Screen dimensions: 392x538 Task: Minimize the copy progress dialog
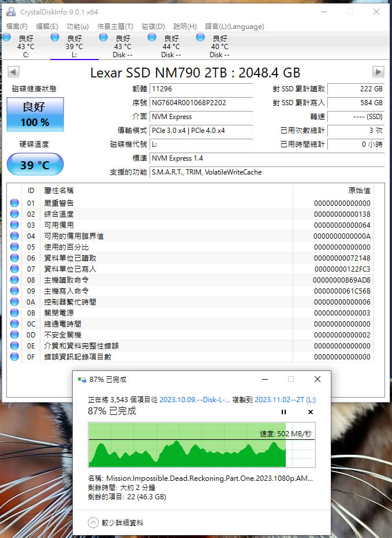[x=265, y=379]
